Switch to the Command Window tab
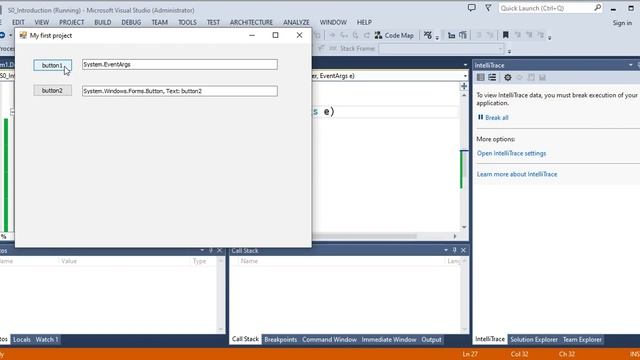 point(329,340)
